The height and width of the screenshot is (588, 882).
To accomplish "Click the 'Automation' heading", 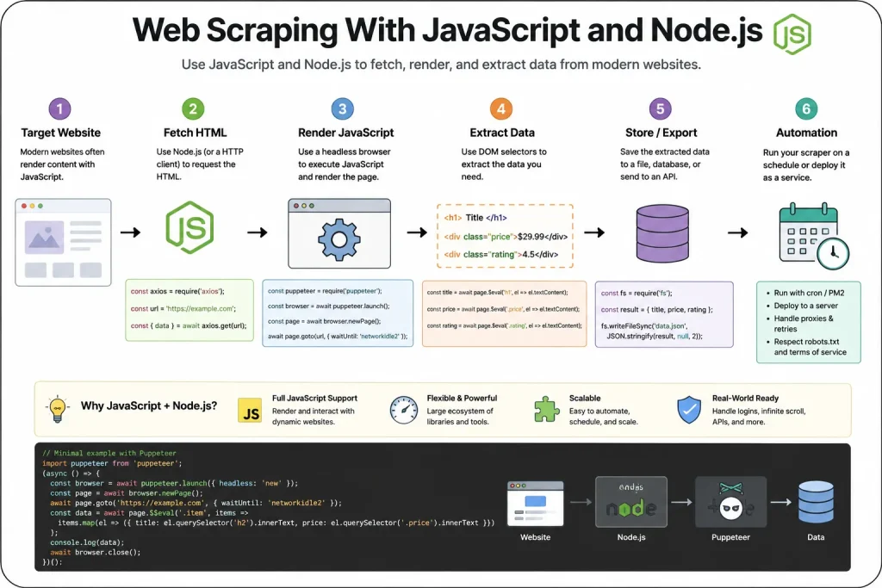I will pyautogui.click(x=806, y=133).
